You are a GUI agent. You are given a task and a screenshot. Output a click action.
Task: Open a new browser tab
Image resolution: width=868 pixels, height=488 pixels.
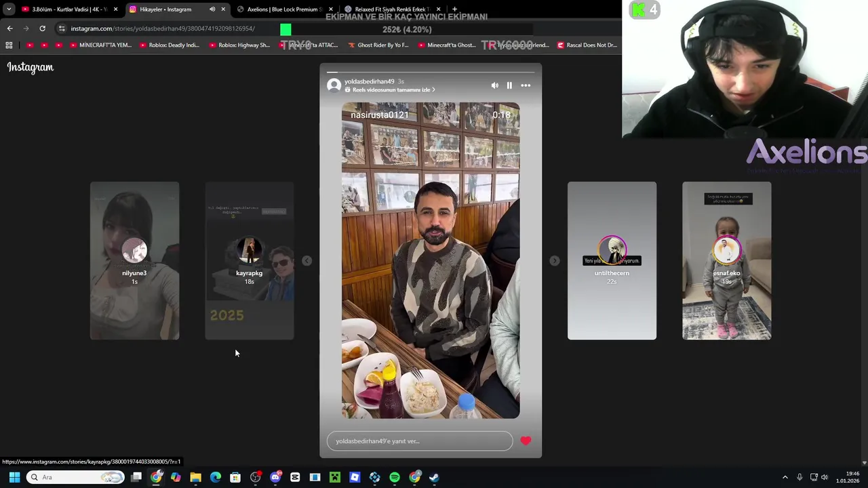click(454, 9)
